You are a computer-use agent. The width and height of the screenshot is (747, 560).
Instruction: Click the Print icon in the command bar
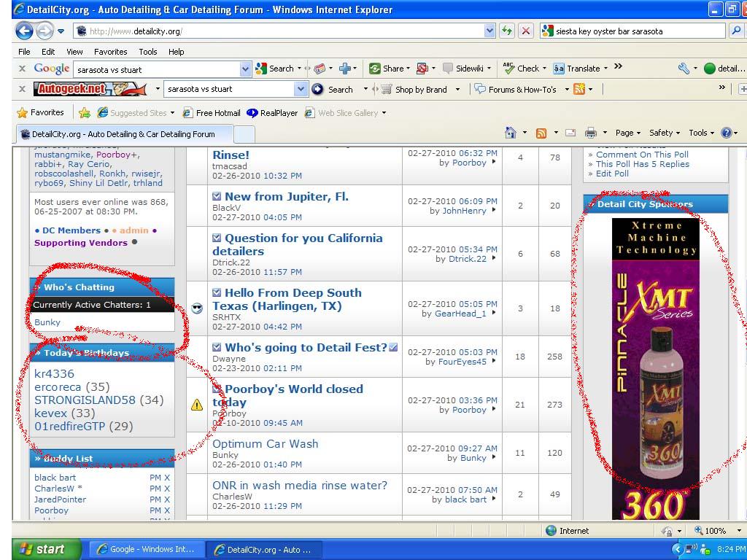click(x=591, y=133)
